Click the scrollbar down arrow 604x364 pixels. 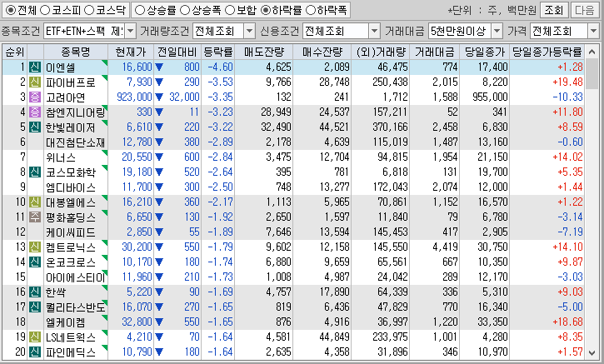pyautogui.click(x=592, y=352)
